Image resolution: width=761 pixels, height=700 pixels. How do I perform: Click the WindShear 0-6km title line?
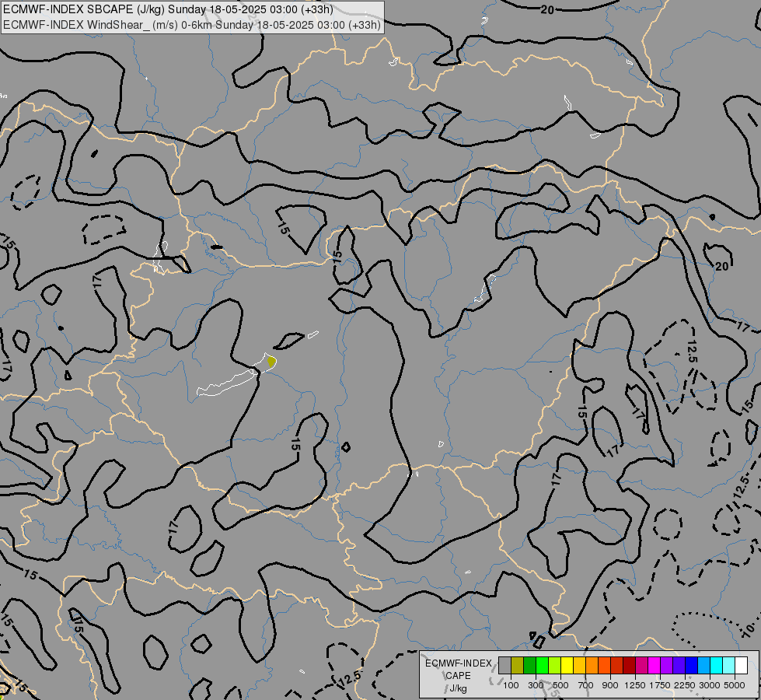coord(192,25)
